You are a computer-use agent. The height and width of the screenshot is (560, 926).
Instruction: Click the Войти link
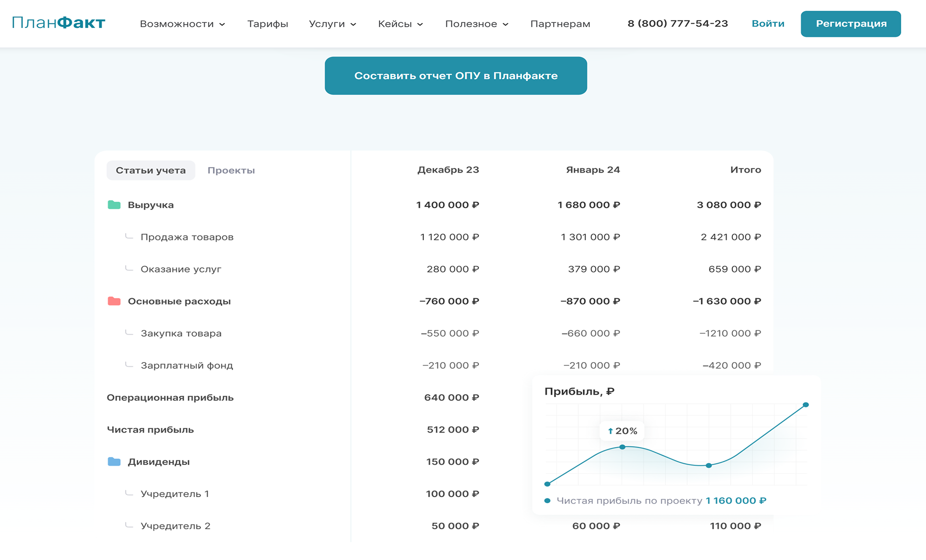pyautogui.click(x=768, y=24)
